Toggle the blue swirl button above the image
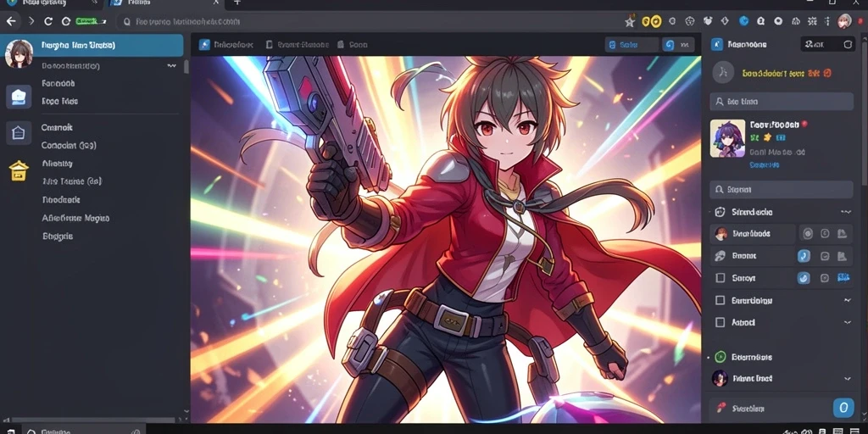Image resolution: width=868 pixels, height=434 pixels. (x=668, y=45)
